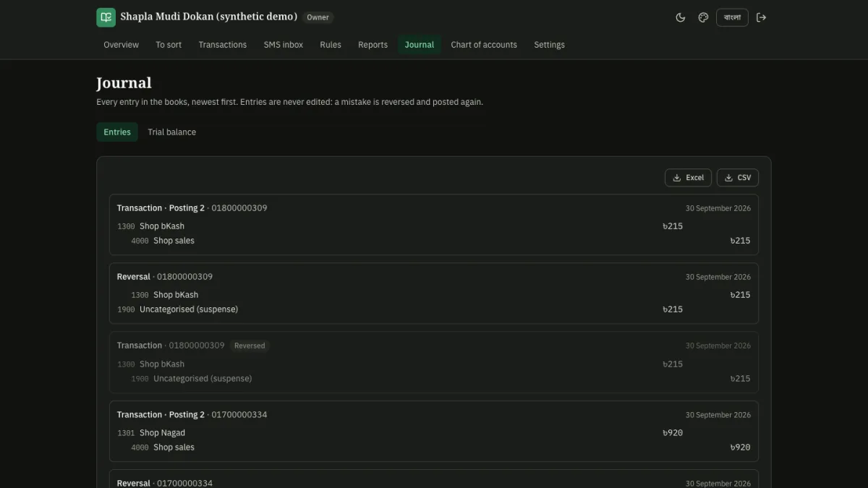
Task: Toggle dark mode with the moon icon
Action: click(x=681, y=17)
